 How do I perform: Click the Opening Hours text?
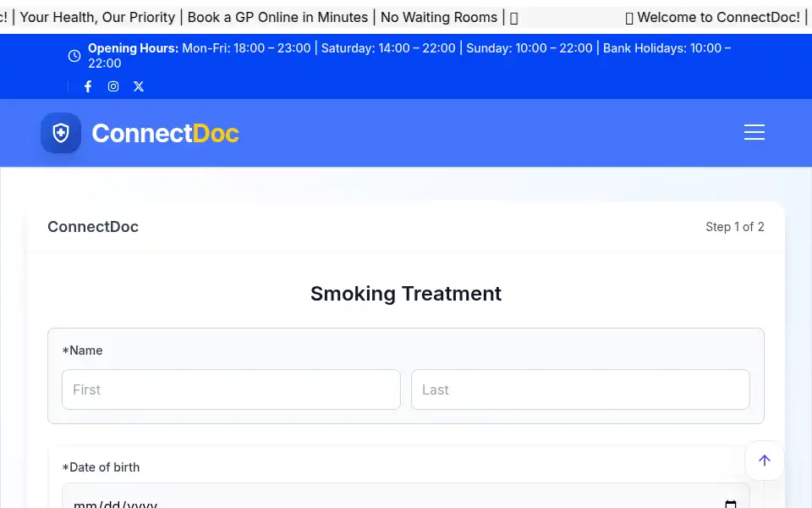click(409, 56)
